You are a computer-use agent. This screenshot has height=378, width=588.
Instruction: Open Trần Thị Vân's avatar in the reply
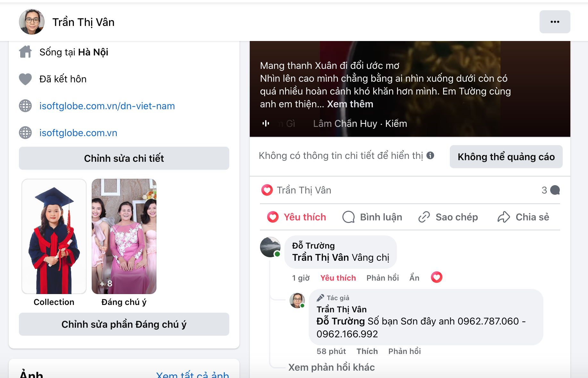297,300
